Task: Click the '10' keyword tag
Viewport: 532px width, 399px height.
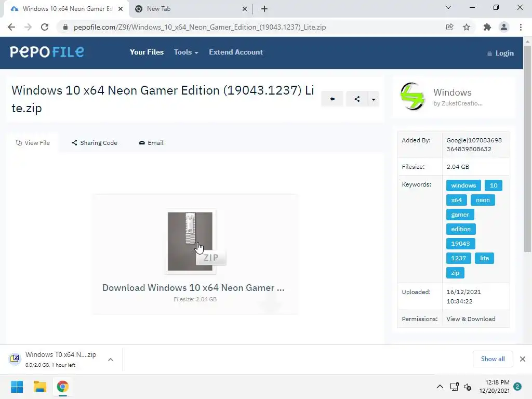Action: point(494,185)
